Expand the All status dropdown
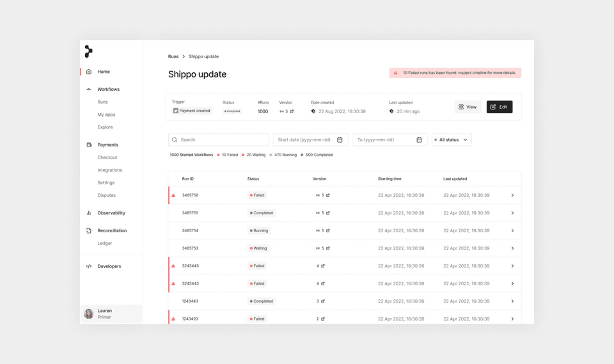Image resolution: width=614 pixels, height=364 pixels. (x=452, y=140)
